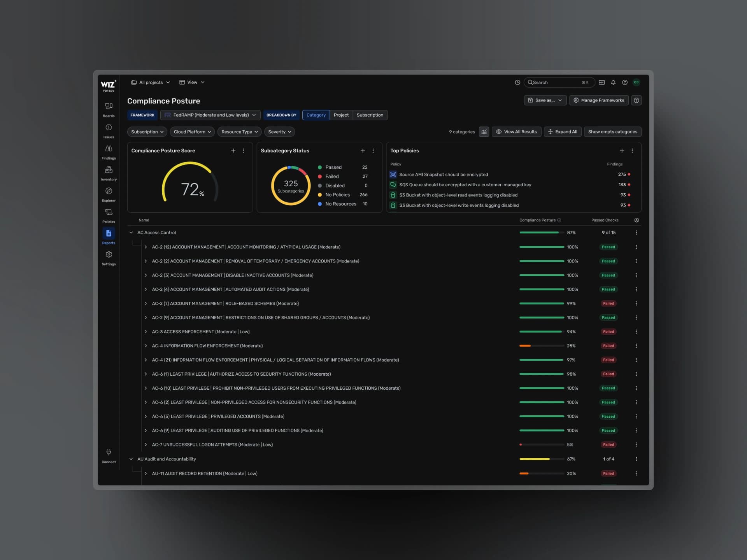Open Save as dropdown
This screenshot has height=560, width=747.
point(545,100)
